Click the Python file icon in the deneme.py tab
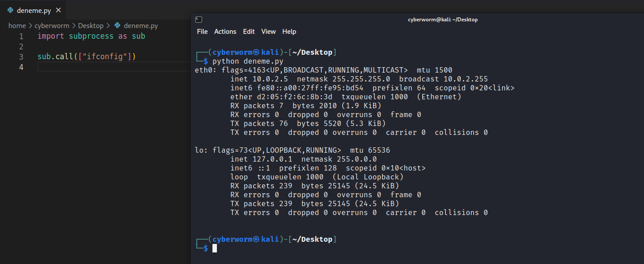The image size is (644, 264). tap(10, 10)
